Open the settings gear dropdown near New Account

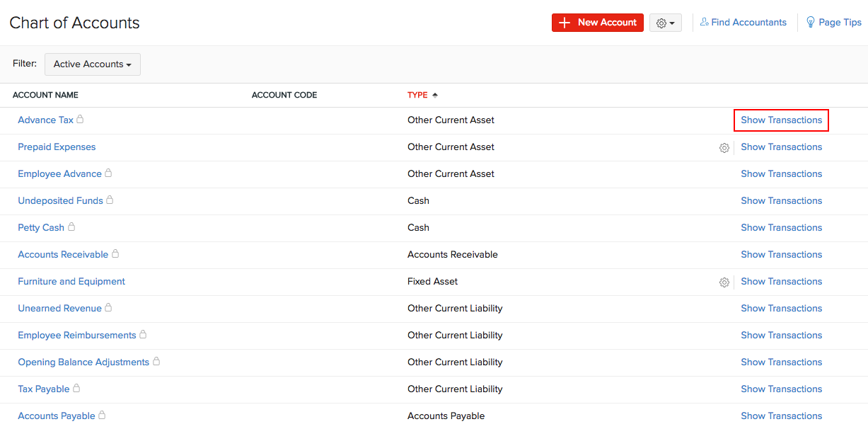(665, 22)
